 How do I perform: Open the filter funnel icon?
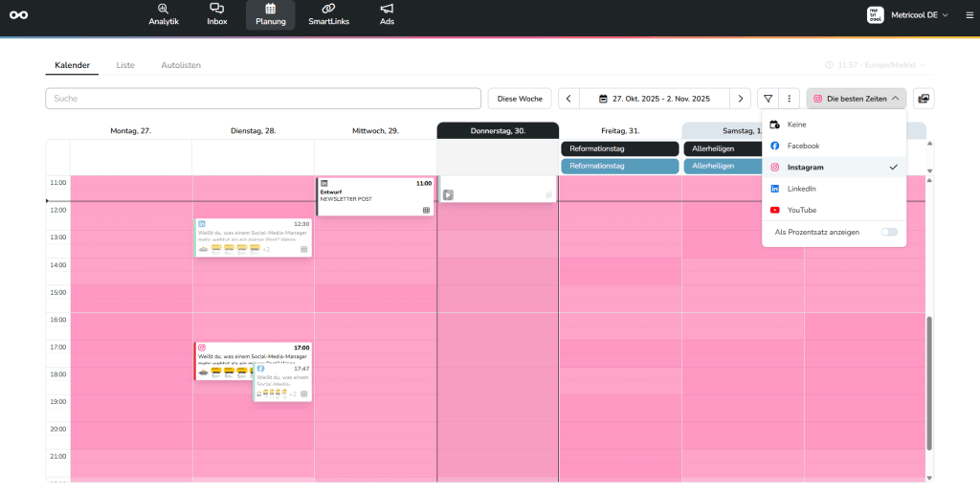coord(768,99)
